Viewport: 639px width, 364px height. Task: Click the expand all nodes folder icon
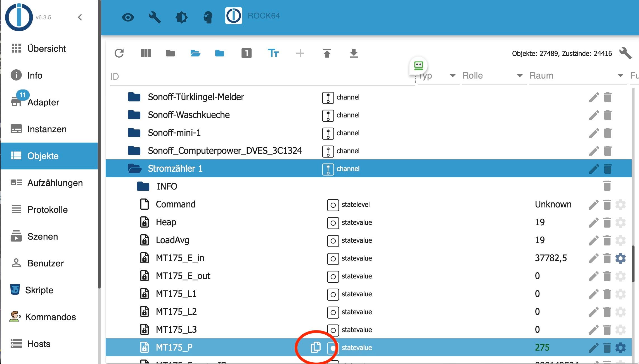tap(195, 53)
